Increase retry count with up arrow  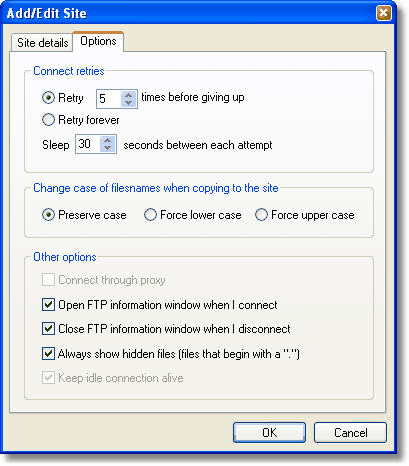(x=129, y=95)
